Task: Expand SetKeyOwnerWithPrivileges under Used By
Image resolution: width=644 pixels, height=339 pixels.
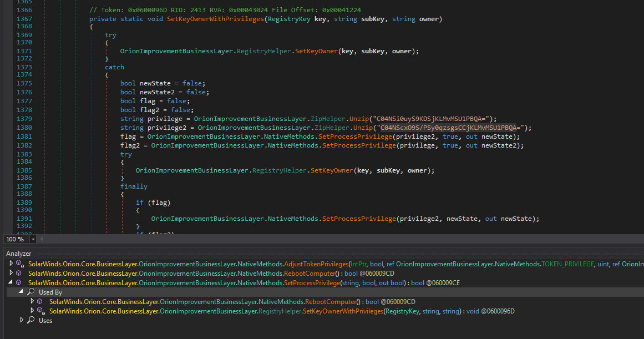Action: pyautogui.click(x=32, y=311)
